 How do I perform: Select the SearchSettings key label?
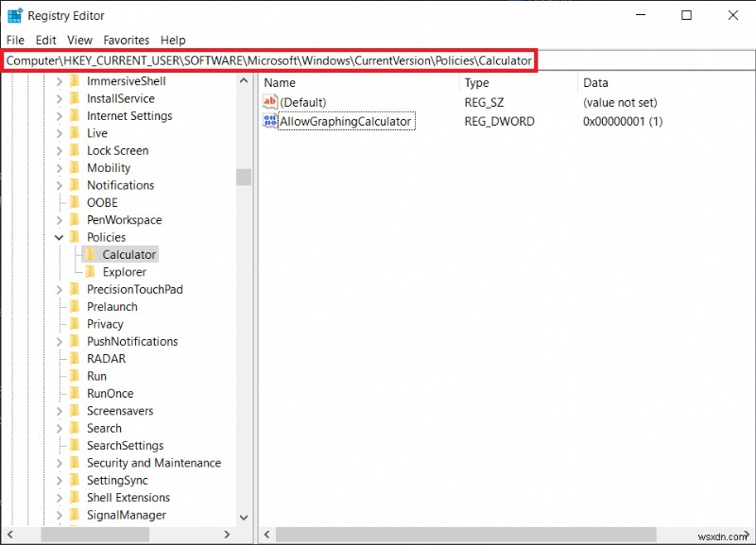(x=125, y=446)
